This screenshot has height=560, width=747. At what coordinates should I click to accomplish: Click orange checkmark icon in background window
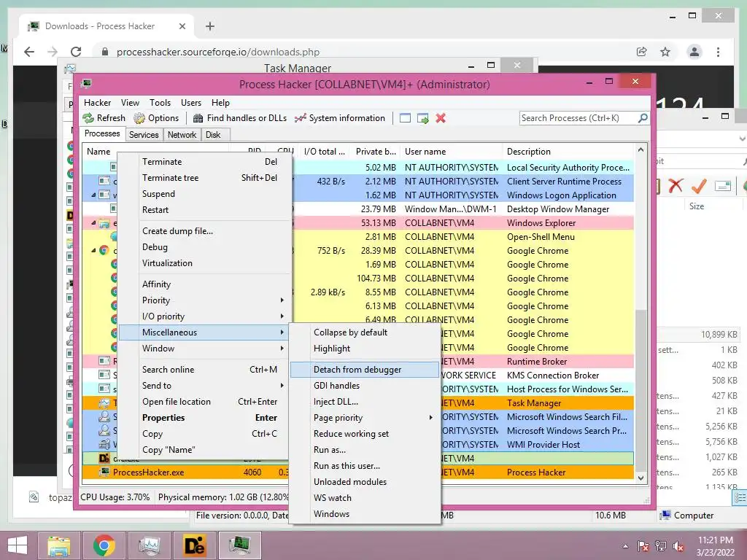click(x=699, y=185)
